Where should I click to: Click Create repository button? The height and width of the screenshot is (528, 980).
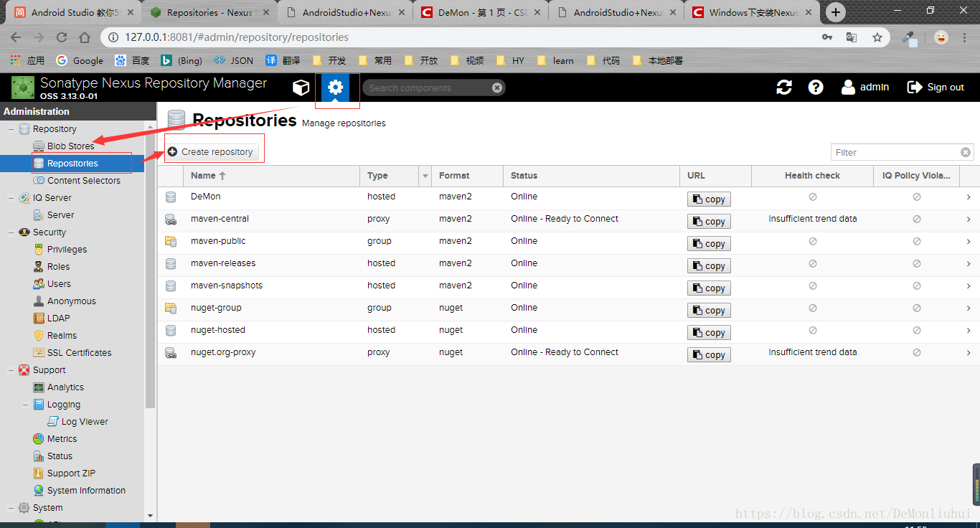(x=211, y=151)
